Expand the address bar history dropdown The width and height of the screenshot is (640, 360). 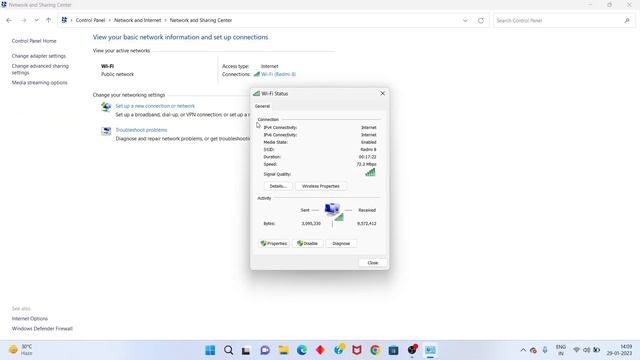(x=465, y=20)
